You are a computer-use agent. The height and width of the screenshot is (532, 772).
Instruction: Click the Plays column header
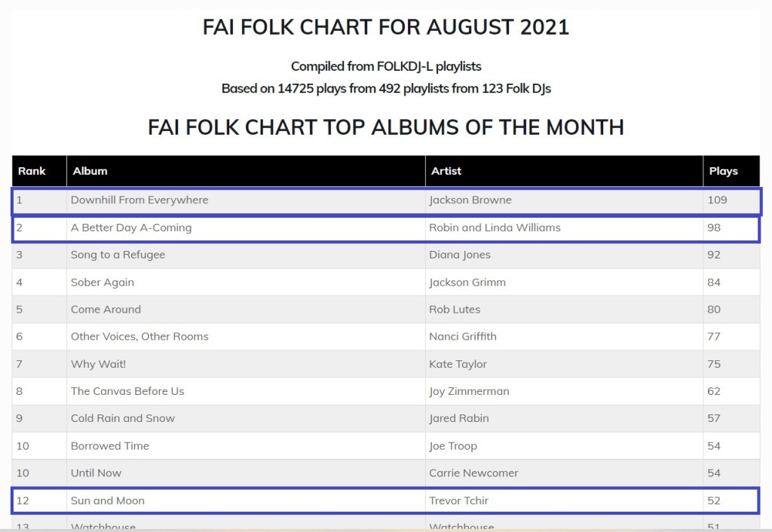[x=723, y=171]
